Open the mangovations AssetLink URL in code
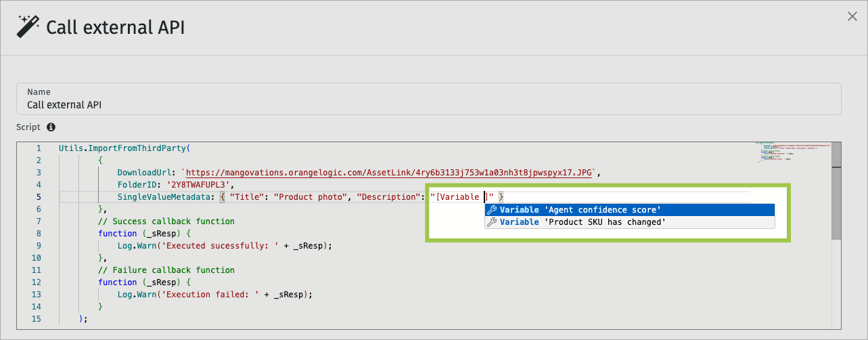The image size is (868, 340). [389, 173]
